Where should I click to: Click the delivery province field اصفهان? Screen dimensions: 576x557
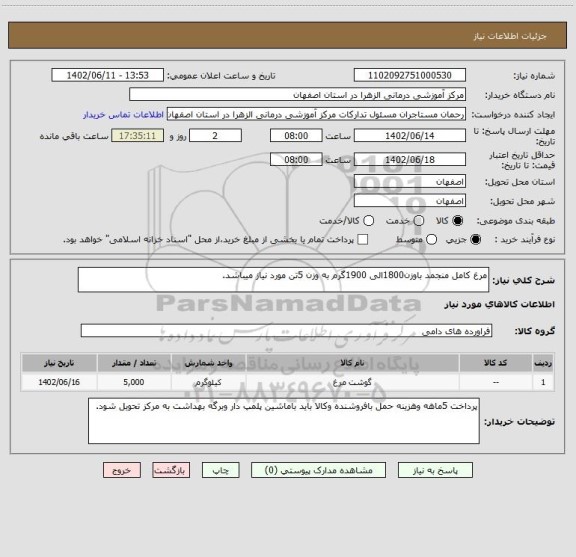[410, 182]
